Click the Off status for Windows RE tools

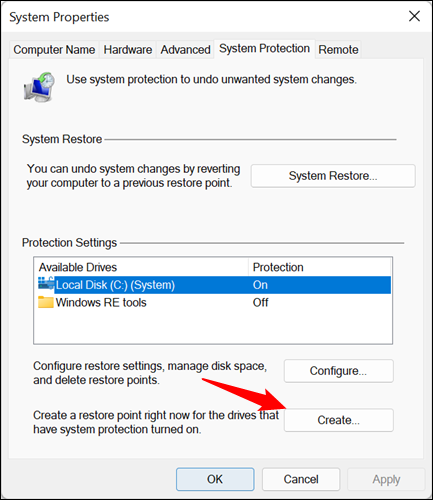point(260,302)
